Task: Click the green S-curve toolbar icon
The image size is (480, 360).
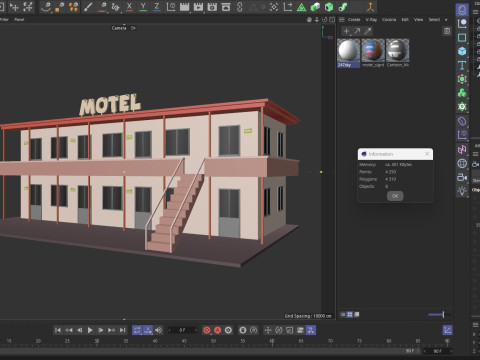Action: point(343,7)
